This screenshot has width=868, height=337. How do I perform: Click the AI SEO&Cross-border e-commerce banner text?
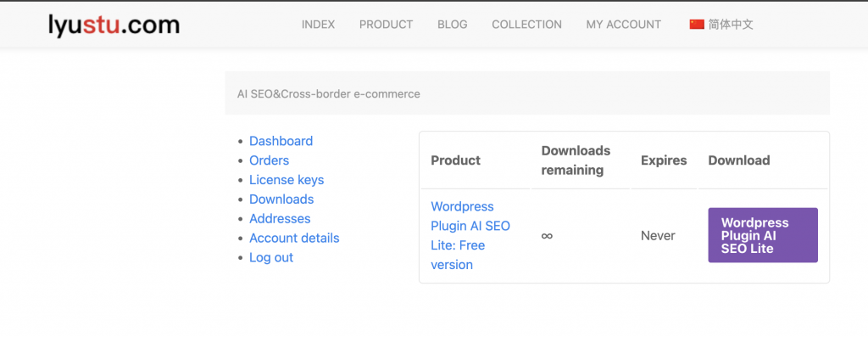click(329, 93)
